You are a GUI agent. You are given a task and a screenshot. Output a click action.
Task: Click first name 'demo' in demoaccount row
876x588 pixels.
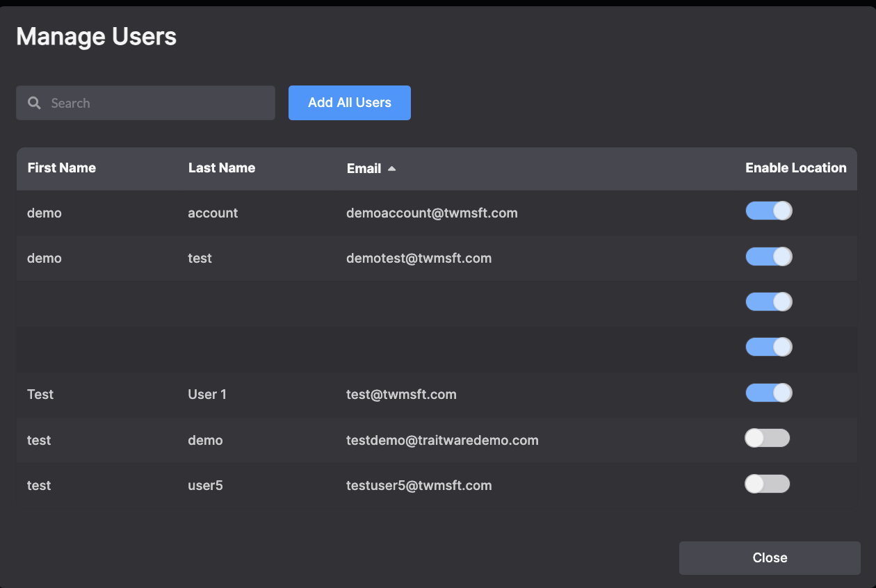point(44,213)
